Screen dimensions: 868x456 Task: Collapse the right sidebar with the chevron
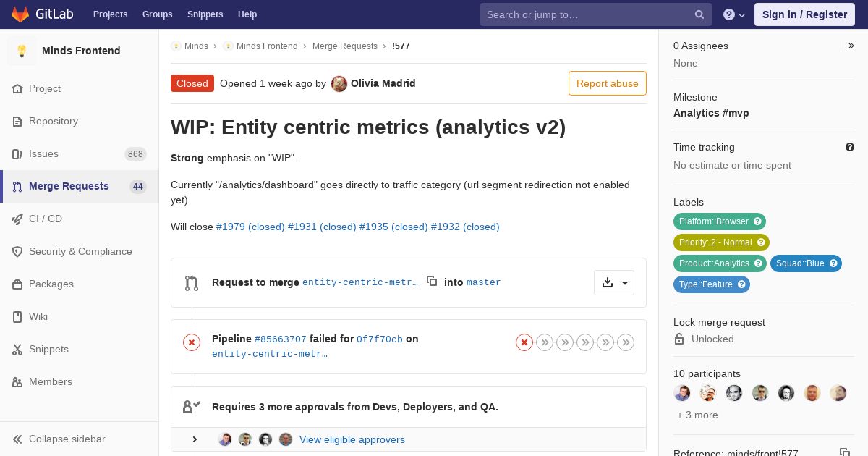pos(851,46)
